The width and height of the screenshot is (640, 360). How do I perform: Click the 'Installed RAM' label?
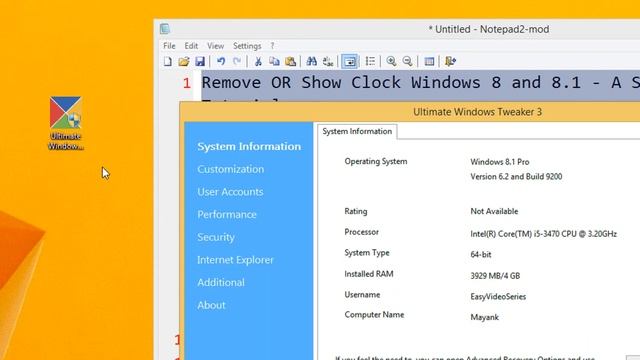(x=369, y=274)
